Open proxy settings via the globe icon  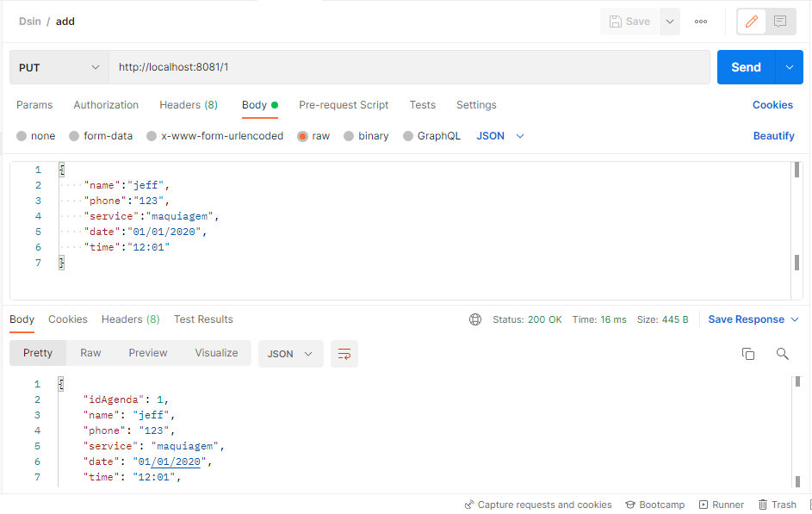point(475,319)
